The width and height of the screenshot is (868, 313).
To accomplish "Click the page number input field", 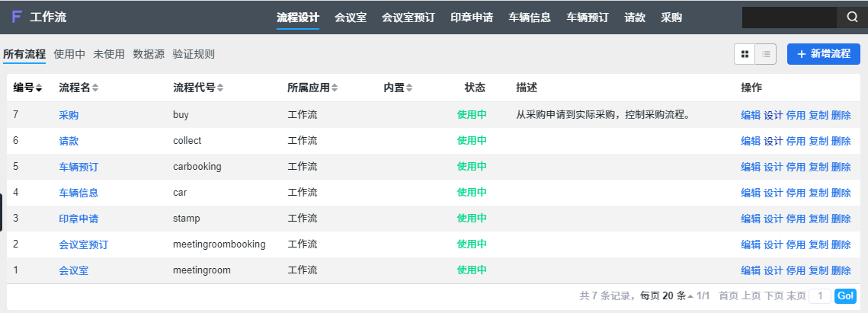I will [x=820, y=295].
